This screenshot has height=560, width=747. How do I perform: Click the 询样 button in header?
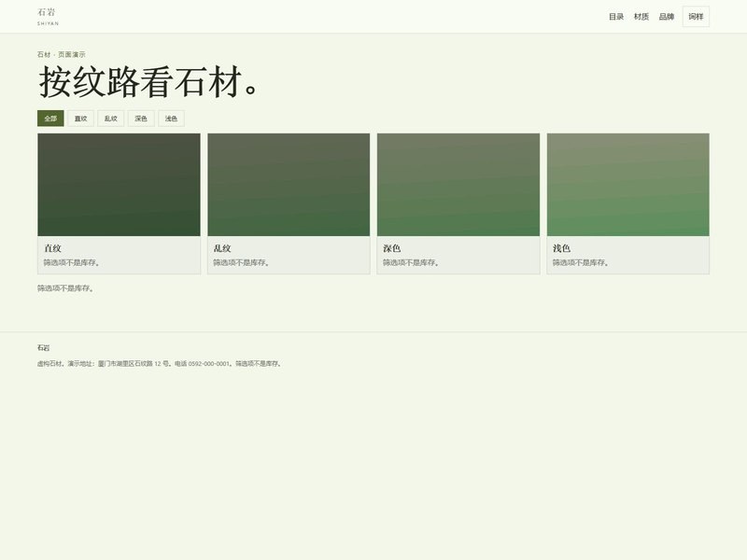click(696, 17)
